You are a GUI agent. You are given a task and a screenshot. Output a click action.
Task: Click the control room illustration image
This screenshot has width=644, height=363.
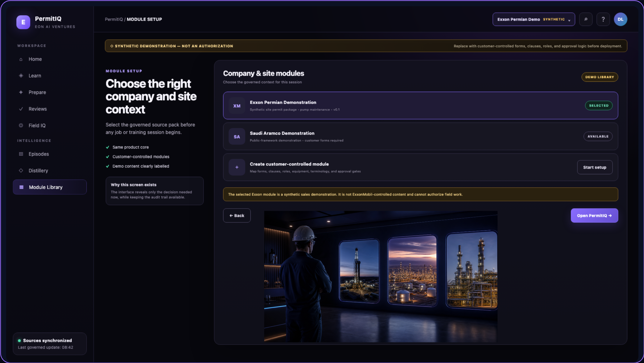(x=381, y=277)
